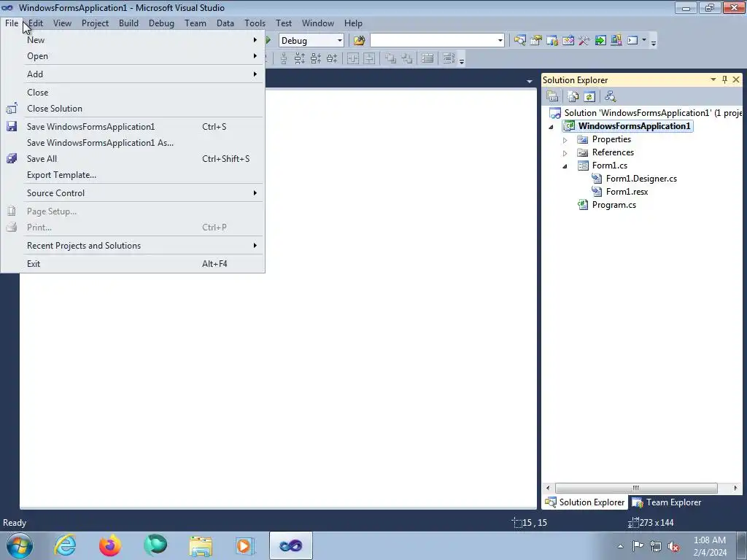Click Center Vertically layout icon
747x560 pixels.
pyautogui.click(x=369, y=58)
